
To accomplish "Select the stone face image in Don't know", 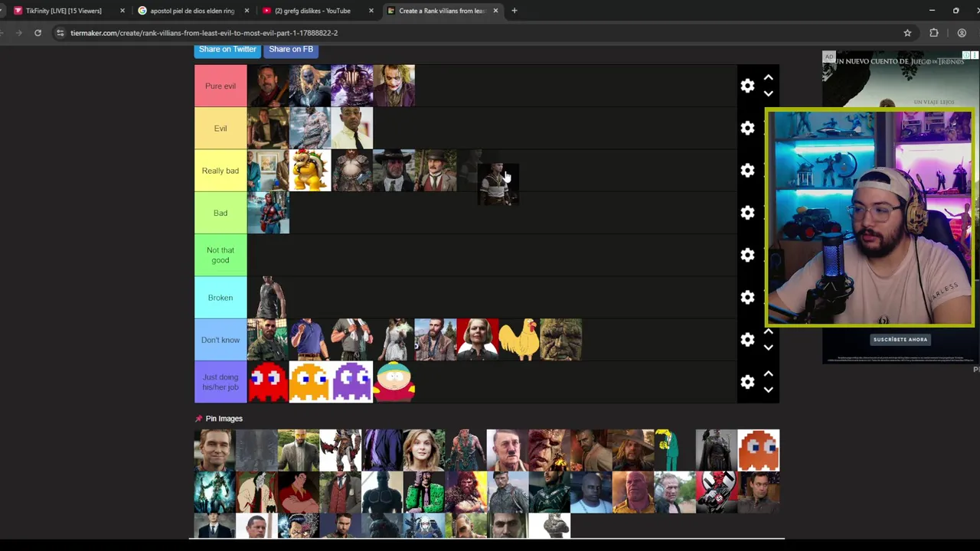I will pyautogui.click(x=560, y=340).
